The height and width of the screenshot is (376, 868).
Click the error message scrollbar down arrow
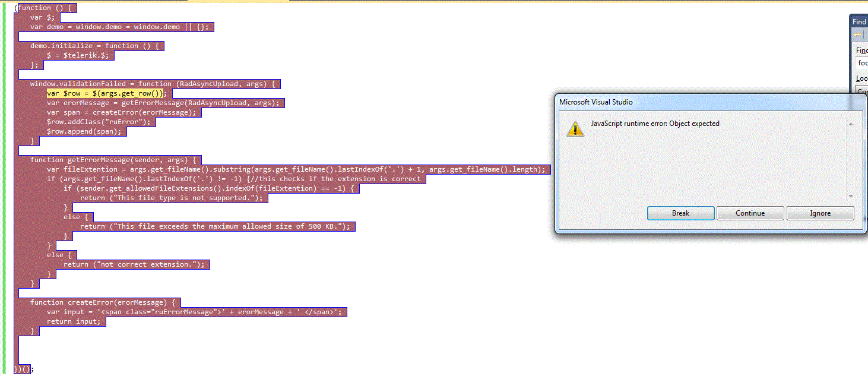[851, 197]
